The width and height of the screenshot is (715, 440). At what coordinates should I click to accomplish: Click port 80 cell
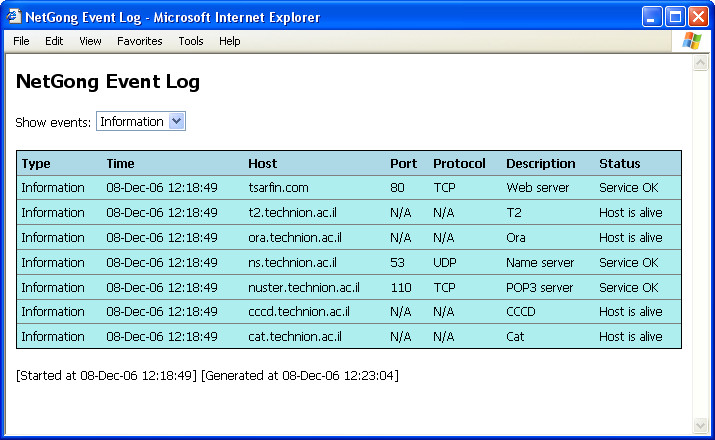(x=397, y=188)
